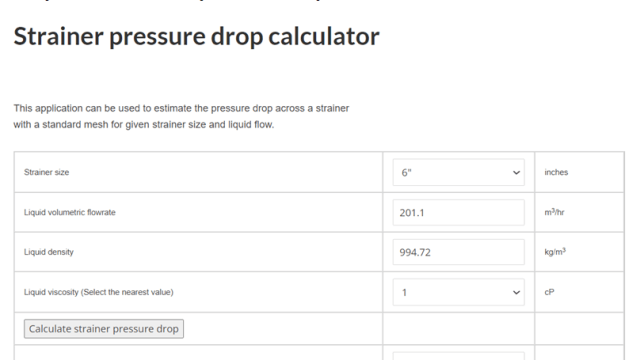Expand the Liquid viscosity dropdown showing 1

point(458,292)
